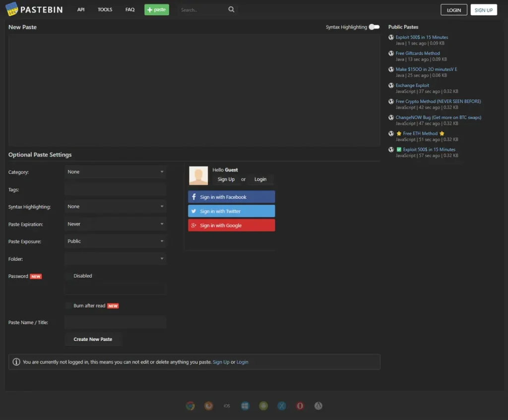Open Free Giftcards Method paste
The image size is (508, 420).
tap(418, 53)
